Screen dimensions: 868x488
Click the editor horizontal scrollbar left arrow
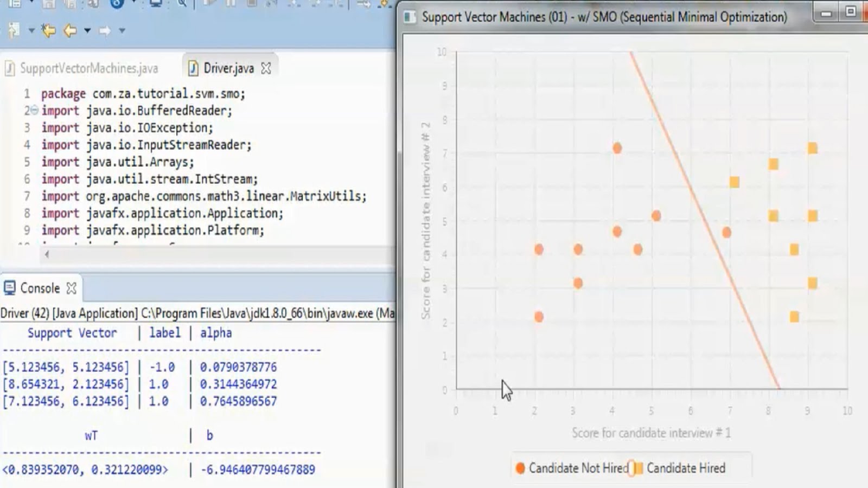[47, 254]
